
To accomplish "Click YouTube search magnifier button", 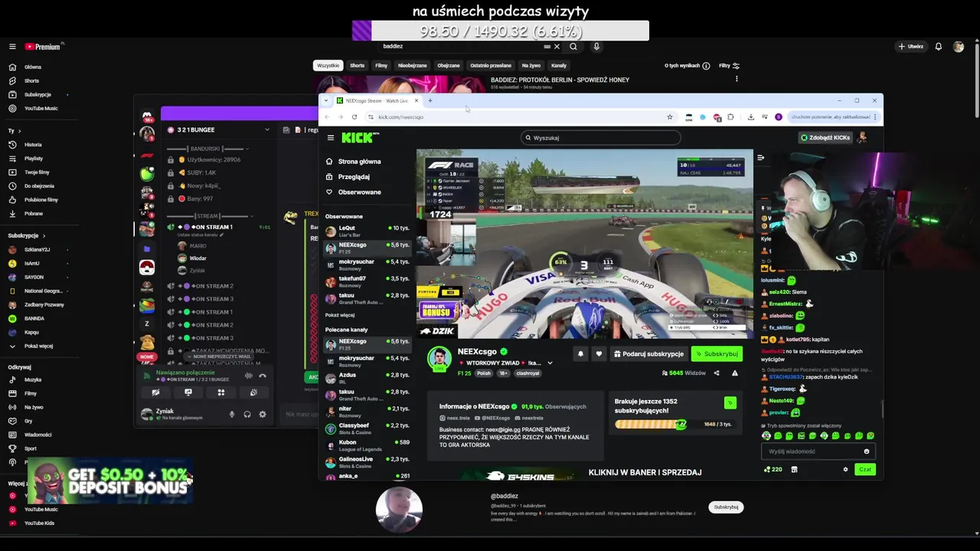I will tap(573, 47).
